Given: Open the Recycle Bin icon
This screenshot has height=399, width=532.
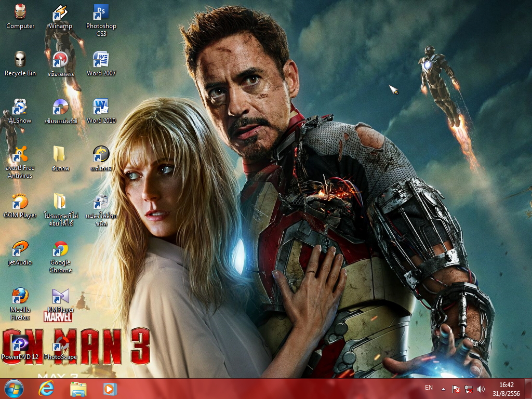Looking at the screenshot, I should pos(20,64).
